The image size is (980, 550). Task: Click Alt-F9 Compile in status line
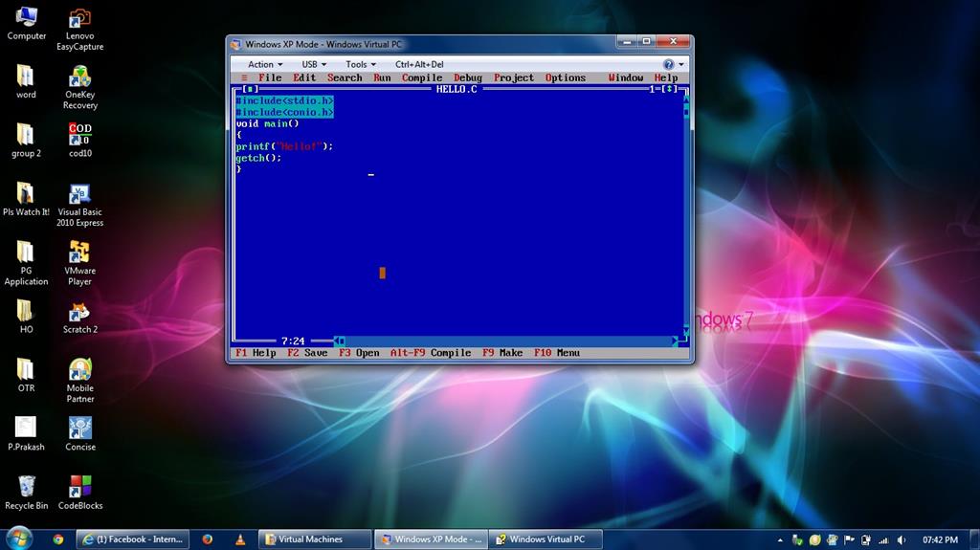(x=430, y=353)
